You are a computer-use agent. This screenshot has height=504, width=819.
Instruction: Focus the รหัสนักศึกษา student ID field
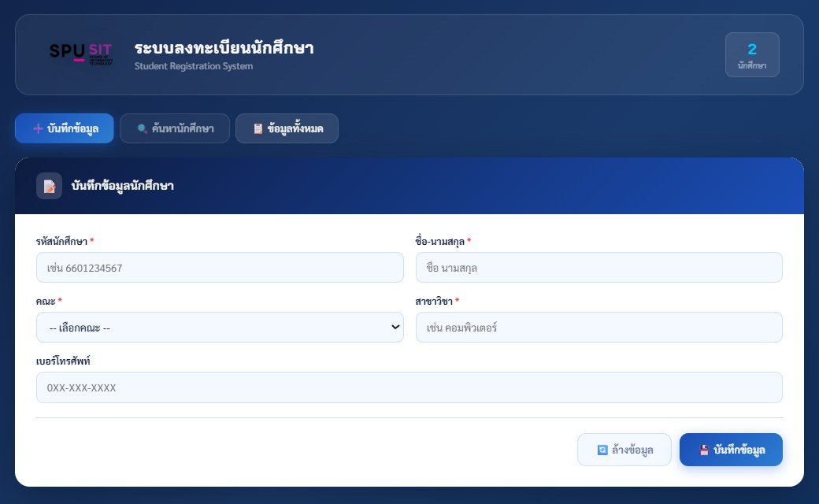(x=220, y=268)
